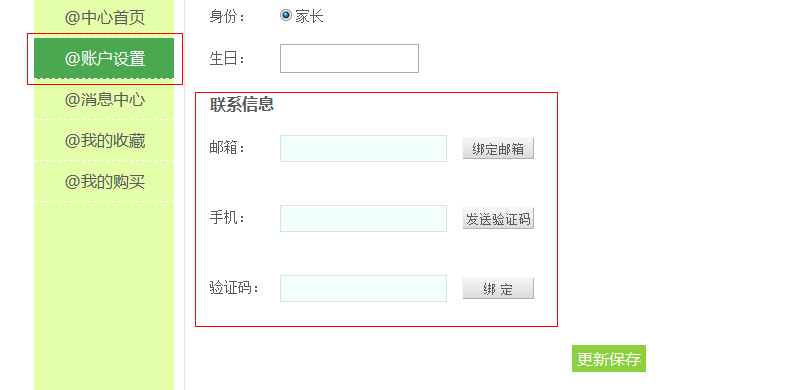Image resolution: width=808 pixels, height=390 pixels.
Task: Click the 联系信息 section heading
Action: pos(242,105)
